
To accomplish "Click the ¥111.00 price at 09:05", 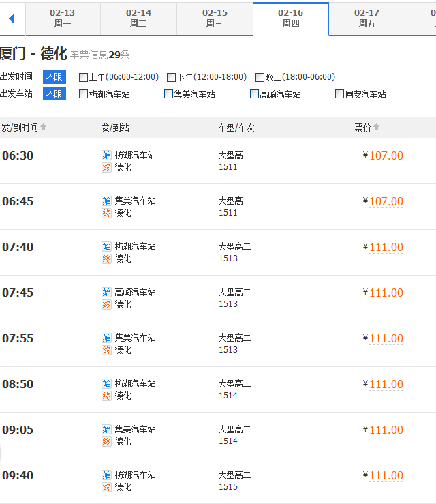I will [383, 430].
